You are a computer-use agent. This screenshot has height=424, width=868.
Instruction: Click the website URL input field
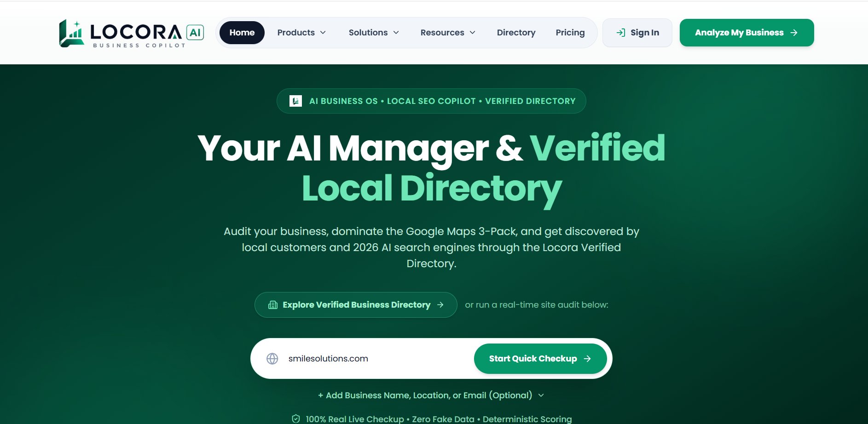(x=377, y=359)
